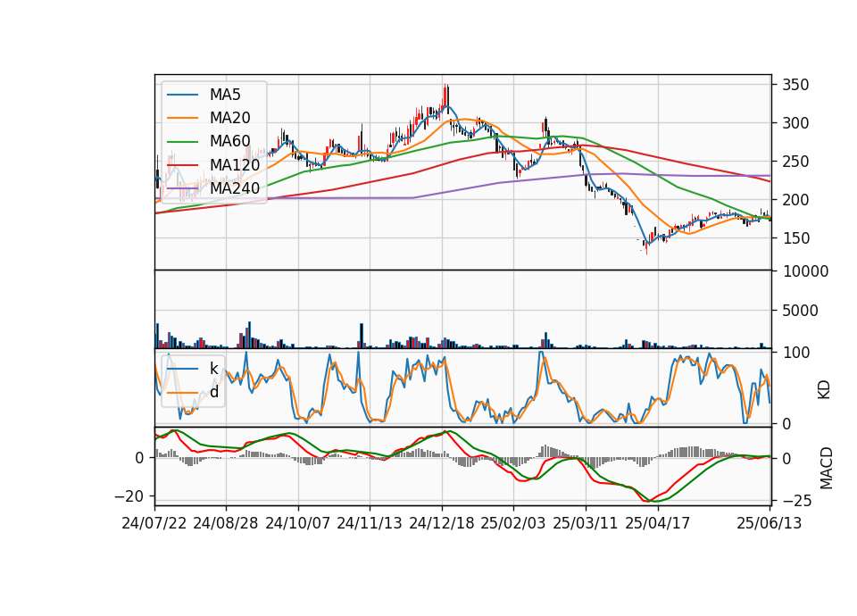Click the candlestick peak near 350

(x=446, y=96)
